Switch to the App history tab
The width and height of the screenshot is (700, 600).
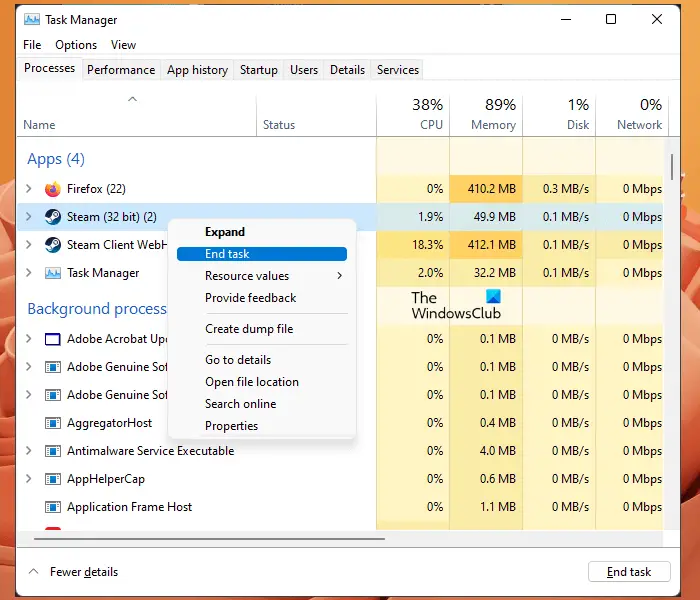(197, 70)
